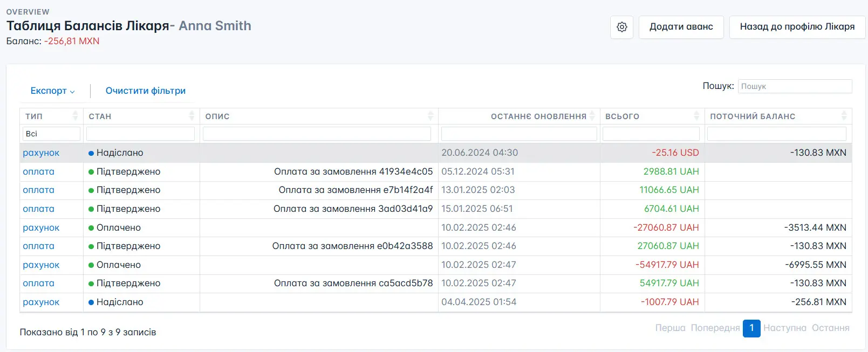
Task: Sort by ТИП column arrows
Action: pos(75,116)
